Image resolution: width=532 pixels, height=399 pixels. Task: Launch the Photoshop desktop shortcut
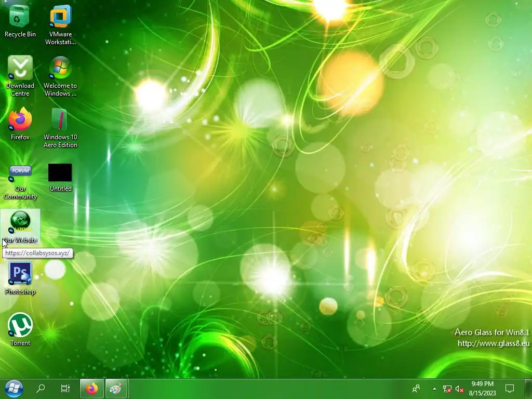20,278
